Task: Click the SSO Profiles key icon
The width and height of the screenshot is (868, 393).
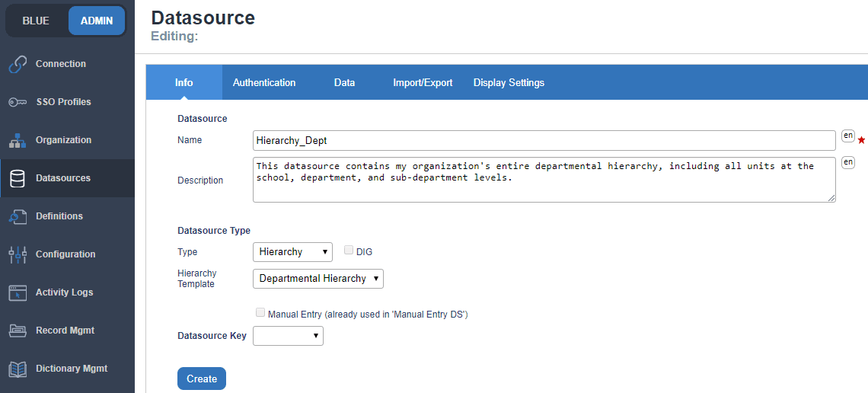Action: pyautogui.click(x=18, y=102)
